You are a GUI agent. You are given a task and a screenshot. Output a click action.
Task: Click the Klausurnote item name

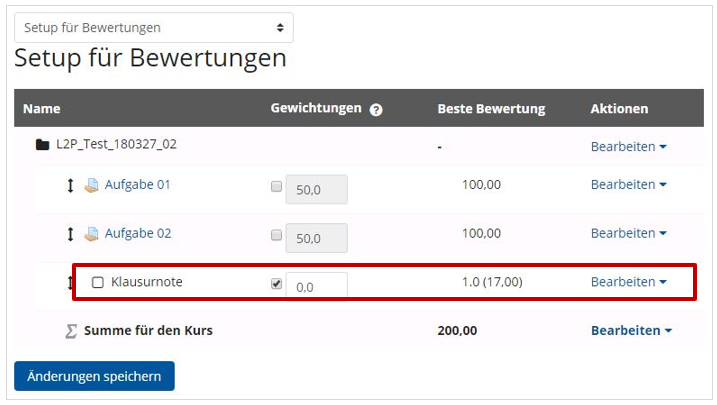click(x=147, y=282)
